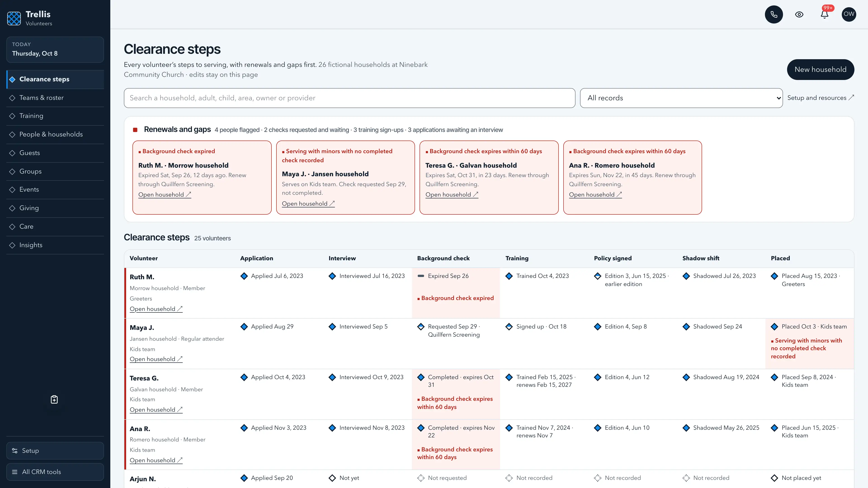Click diamond icon beside Giving
The height and width of the screenshot is (488, 868).
point(12,208)
